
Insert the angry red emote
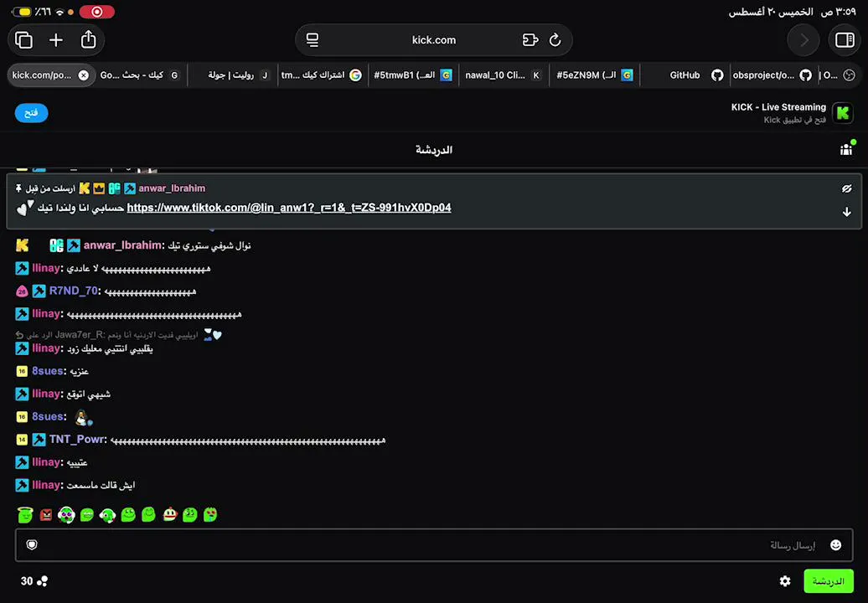46,515
